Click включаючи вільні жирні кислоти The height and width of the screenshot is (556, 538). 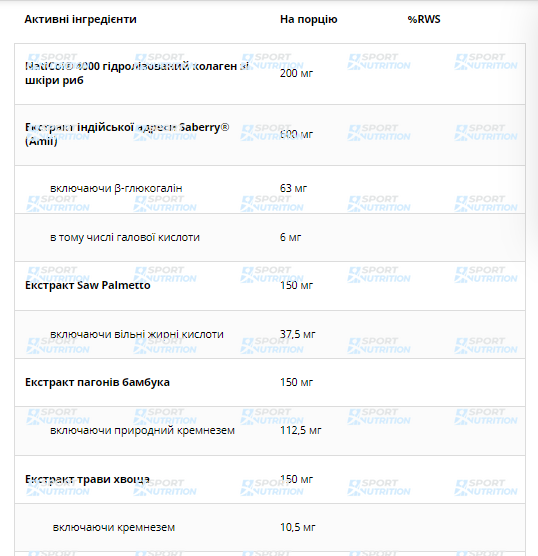click(137, 334)
